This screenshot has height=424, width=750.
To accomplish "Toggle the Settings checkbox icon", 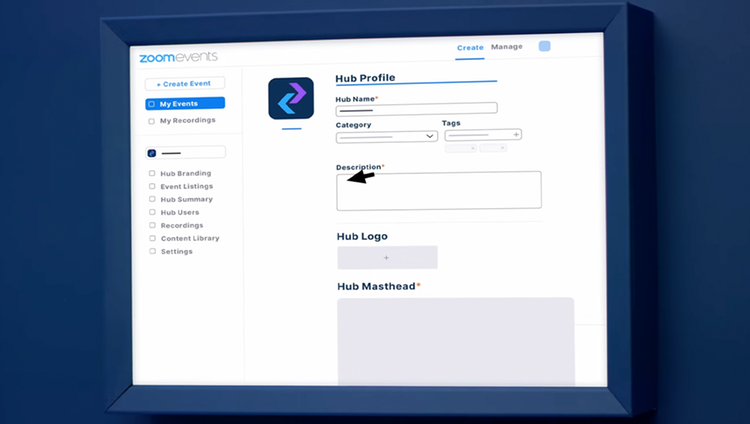I will point(153,251).
